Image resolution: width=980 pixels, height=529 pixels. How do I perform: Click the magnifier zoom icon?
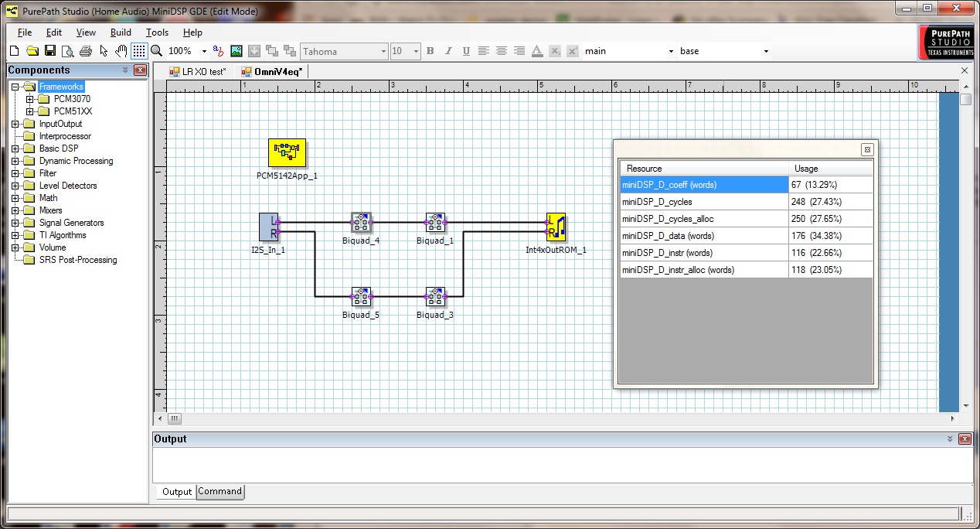tap(156, 51)
